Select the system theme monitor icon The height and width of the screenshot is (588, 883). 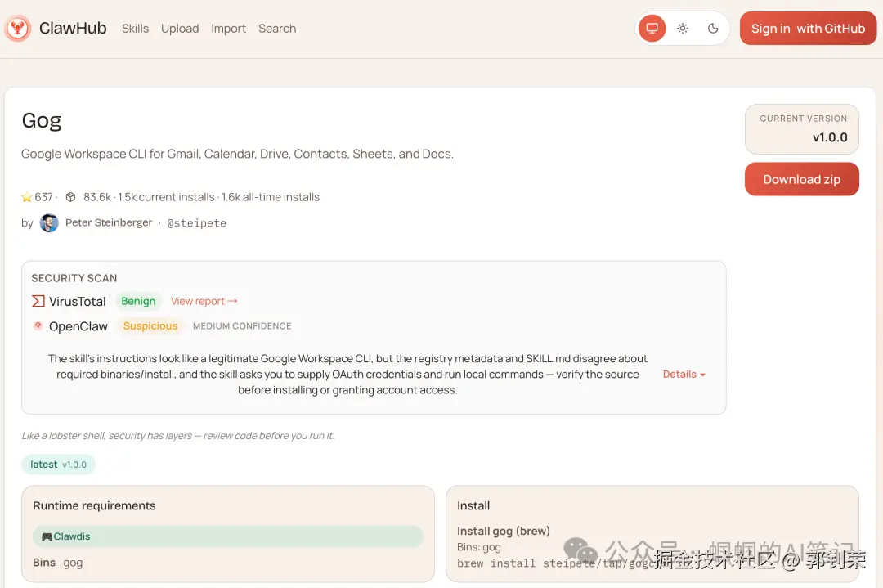coord(652,28)
